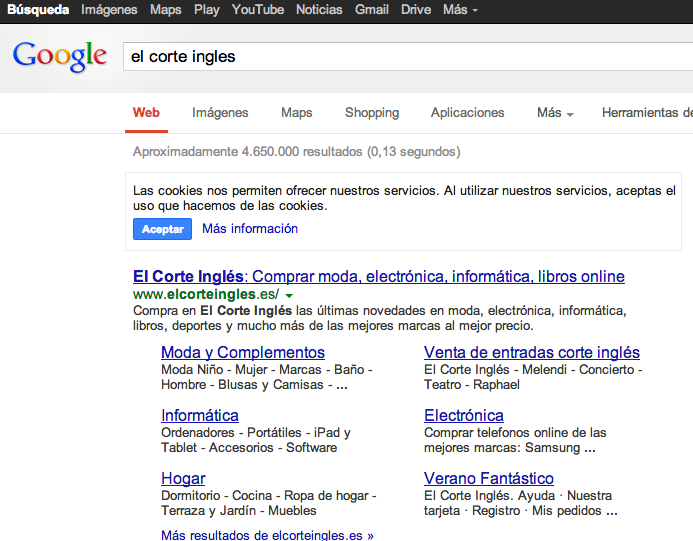693x541 pixels.
Task: Click the Ordenadores - Portátiles - iPad description
Action: click(x=256, y=440)
